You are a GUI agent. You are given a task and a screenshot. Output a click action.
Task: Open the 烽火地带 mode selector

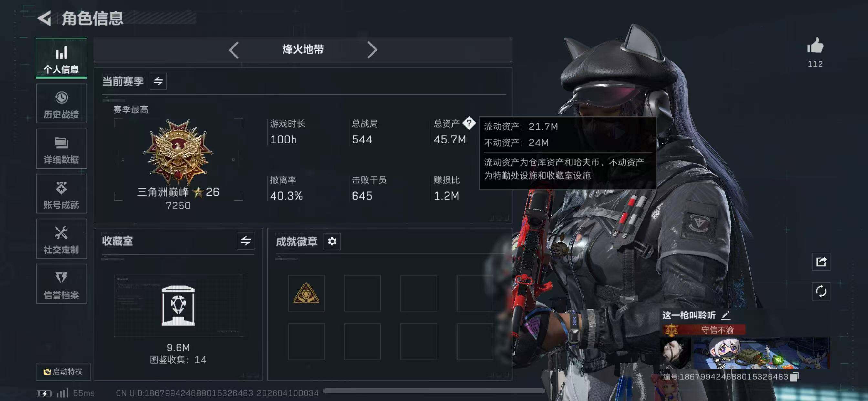click(x=303, y=50)
